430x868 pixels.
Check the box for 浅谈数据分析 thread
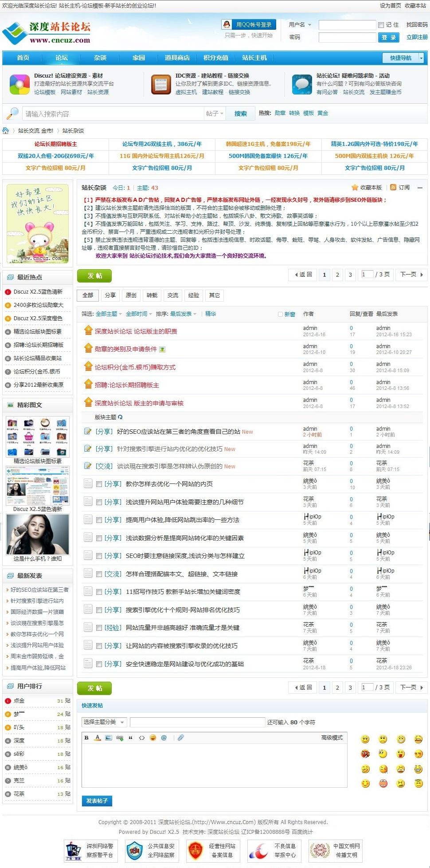point(99,538)
